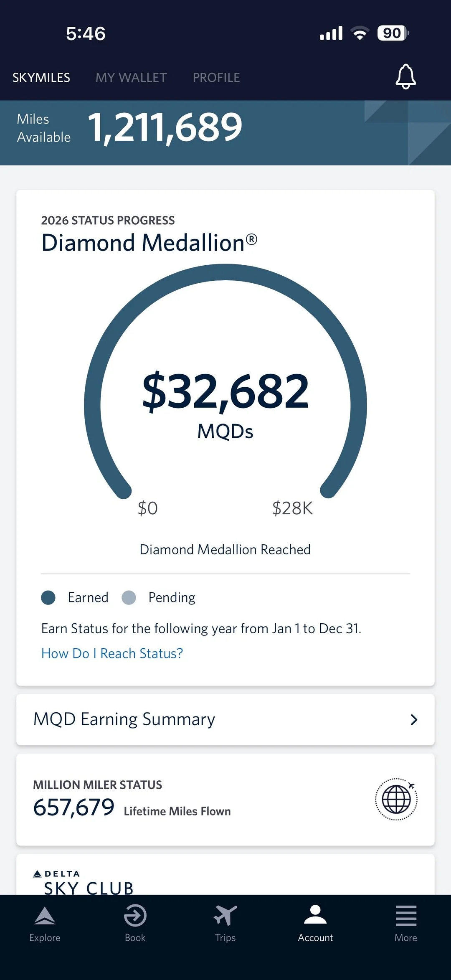The height and width of the screenshot is (980, 451).
Task: Open the Million Miler Status card
Action: (x=188, y=800)
